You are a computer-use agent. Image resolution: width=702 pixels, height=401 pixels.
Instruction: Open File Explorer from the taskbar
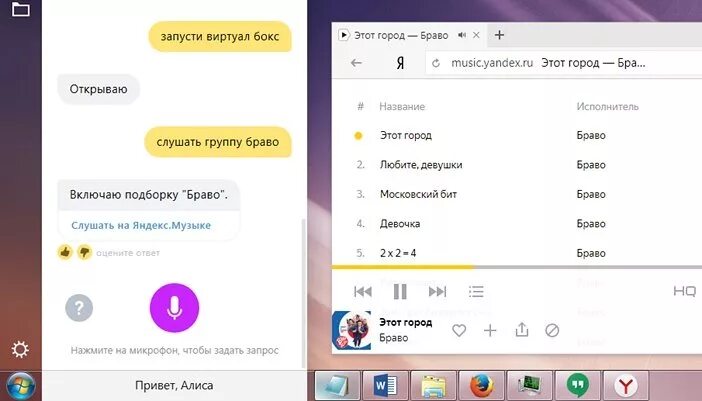pos(433,385)
